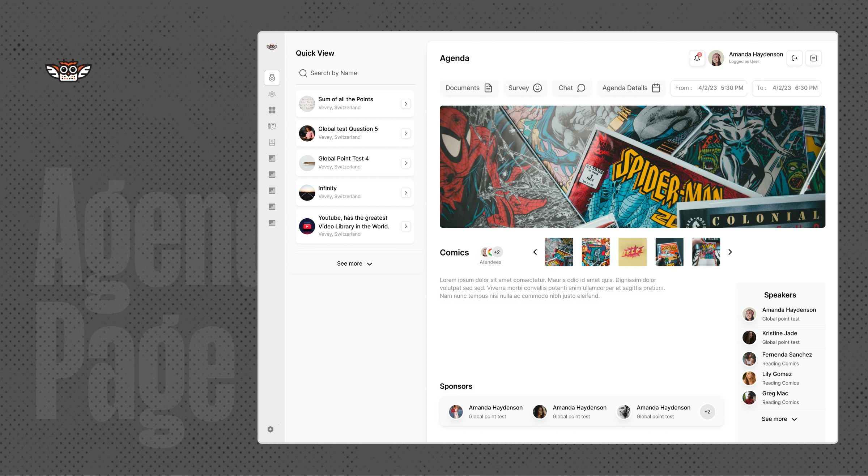Open the Survey tab
This screenshot has height=476, width=868.
click(525, 88)
